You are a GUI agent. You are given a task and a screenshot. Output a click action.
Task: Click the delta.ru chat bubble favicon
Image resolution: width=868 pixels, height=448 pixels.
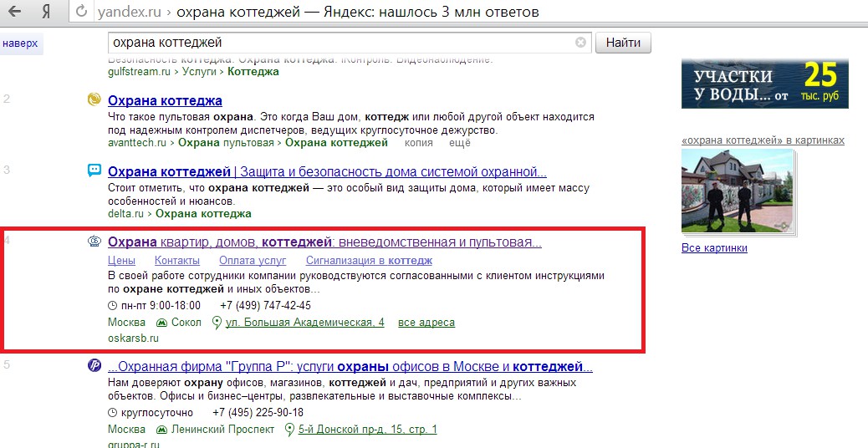pos(94,171)
